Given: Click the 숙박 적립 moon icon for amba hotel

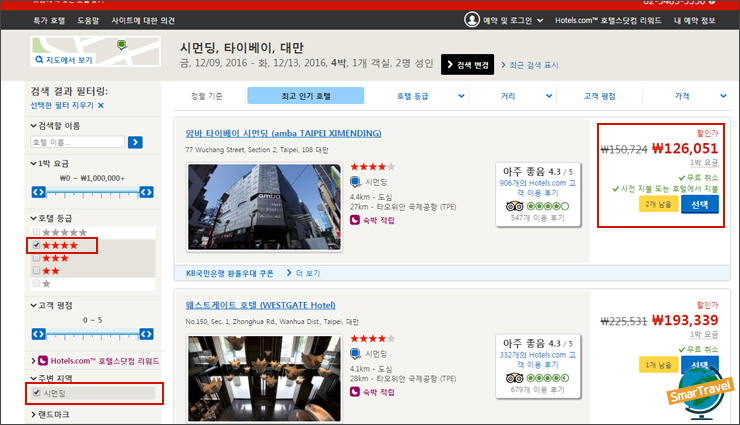Looking at the screenshot, I should click(x=355, y=220).
